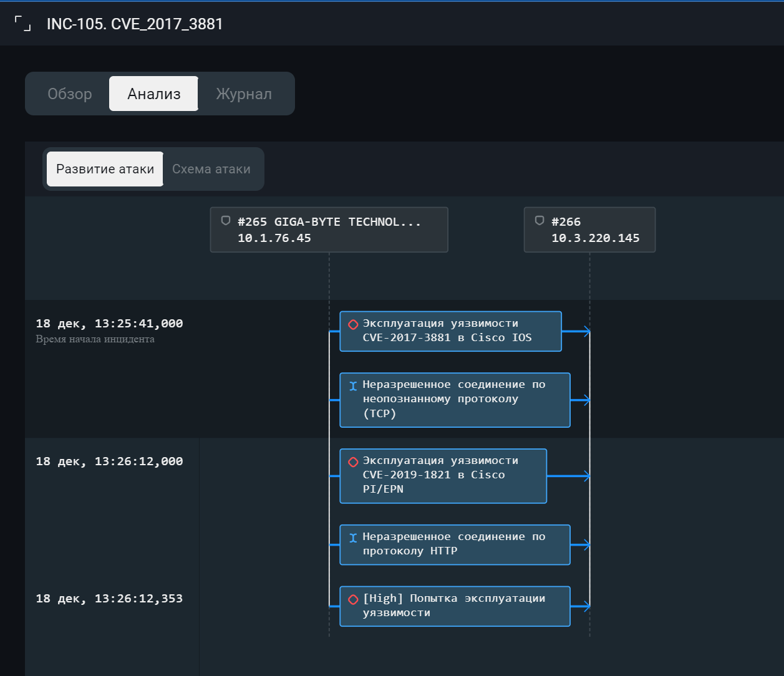784x676 pixels.
Task: Click red alert icon on [High] event
Action: [x=353, y=599]
